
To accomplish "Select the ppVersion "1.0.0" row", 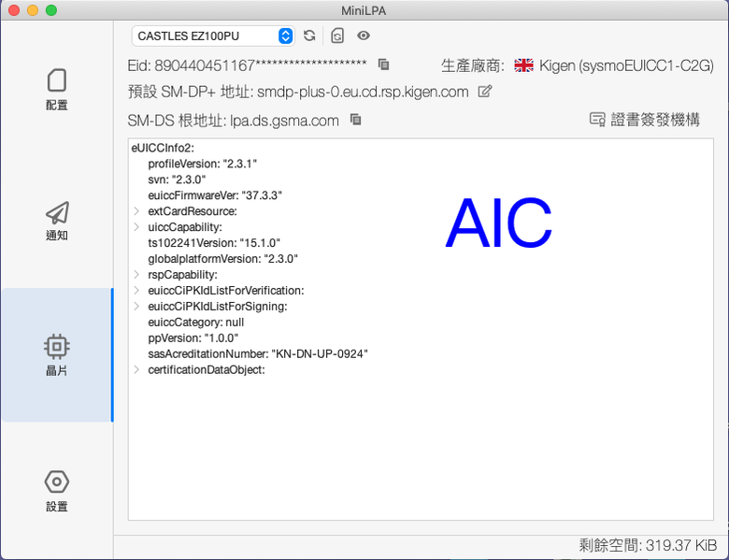I will click(x=193, y=338).
